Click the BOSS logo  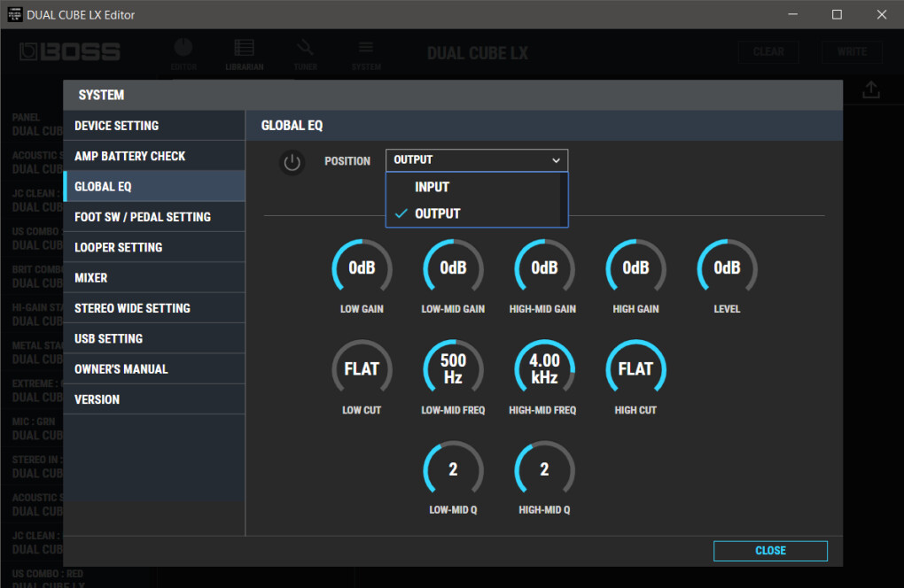click(70, 52)
